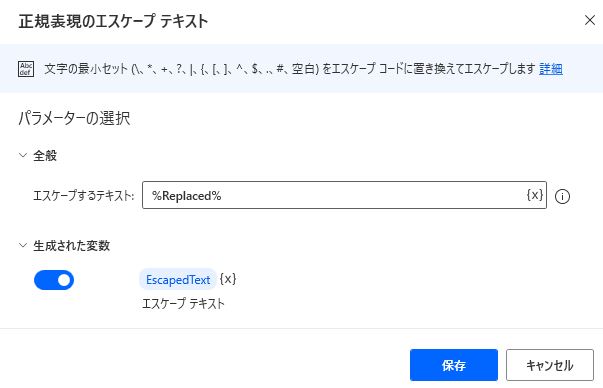Show info tooltip icon beside text field
The height and width of the screenshot is (388, 603).
[x=562, y=196]
